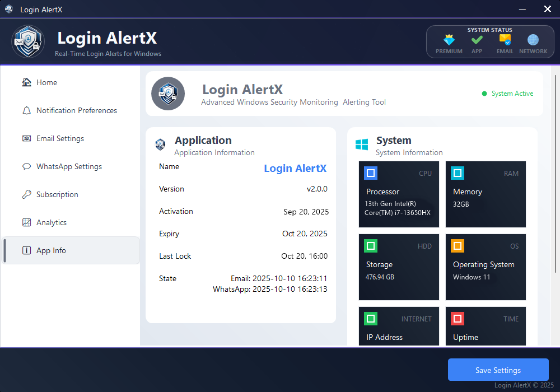Click the SYSTEM STATUS heading
This screenshot has width=560, height=392.
pyautogui.click(x=489, y=30)
